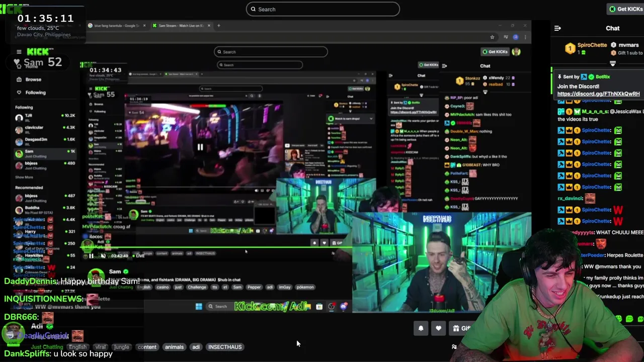Jump to LIVE in the player
Screen dimensions: 644x362
tap(138, 256)
